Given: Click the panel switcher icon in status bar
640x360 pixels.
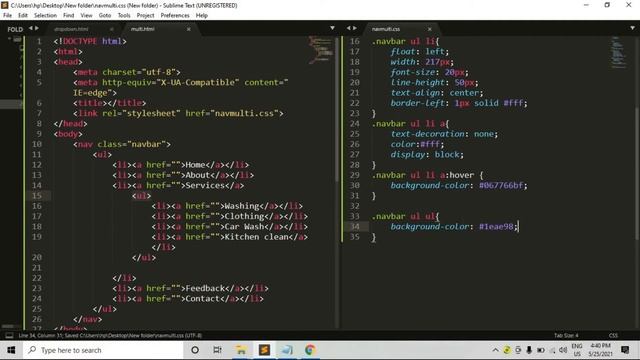Looking at the screenshot, I should pyautogui.click(x=9, y=336).
